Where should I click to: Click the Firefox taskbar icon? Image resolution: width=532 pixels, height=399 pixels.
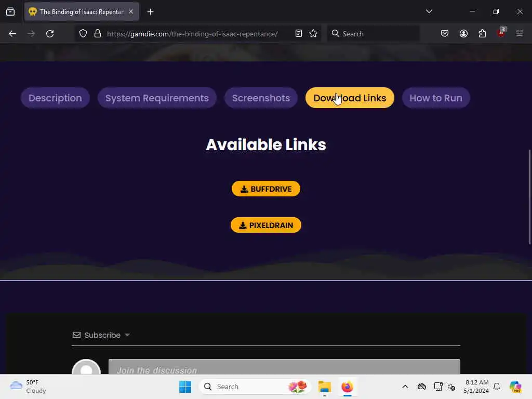point(348,387)
